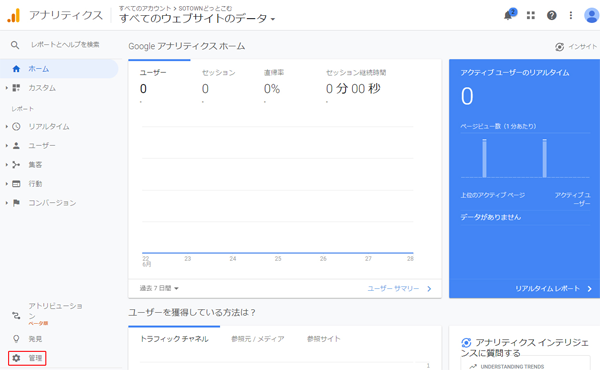Click the search magnifier icon
This screenshot has height=370, width=600.
coord(15,45)
